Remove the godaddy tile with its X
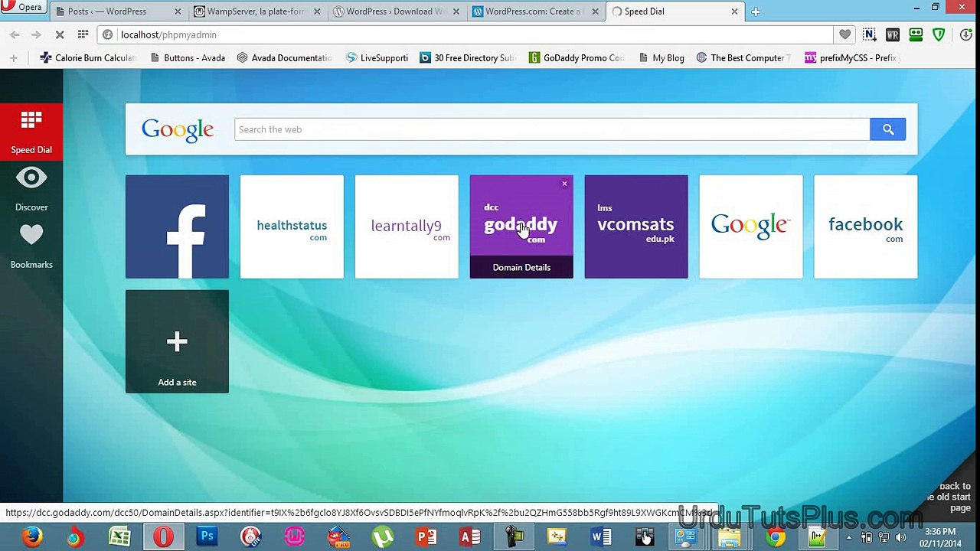The image size is (980, 551). pos(565,184)
